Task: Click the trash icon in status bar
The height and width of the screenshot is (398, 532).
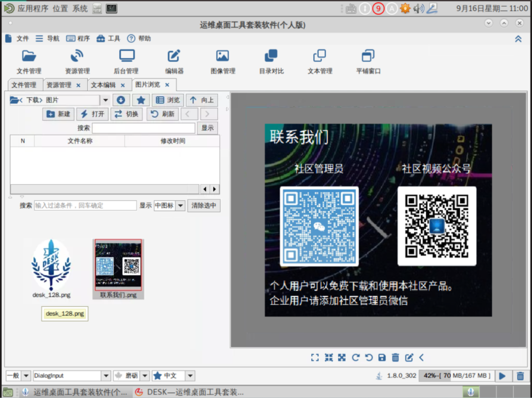Action: [520, 376]
